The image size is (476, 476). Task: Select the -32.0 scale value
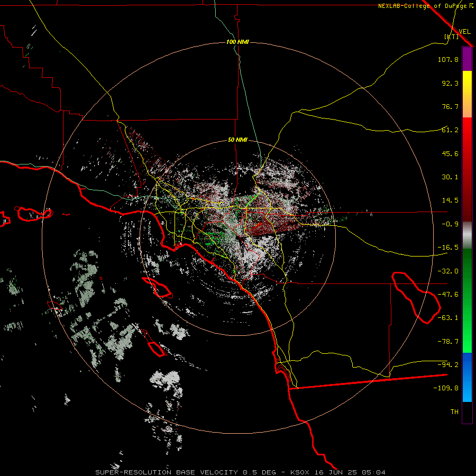[448, 271]
